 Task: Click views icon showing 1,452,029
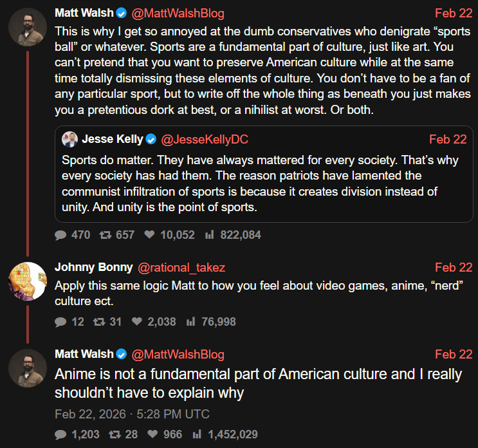coord(197,434)
